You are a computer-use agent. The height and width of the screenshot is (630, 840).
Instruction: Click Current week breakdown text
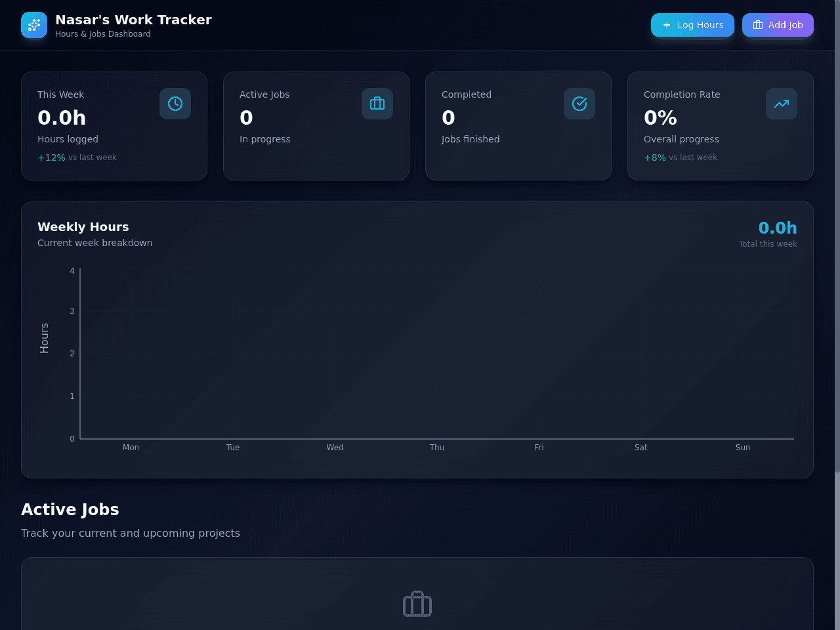click(95, 243)
